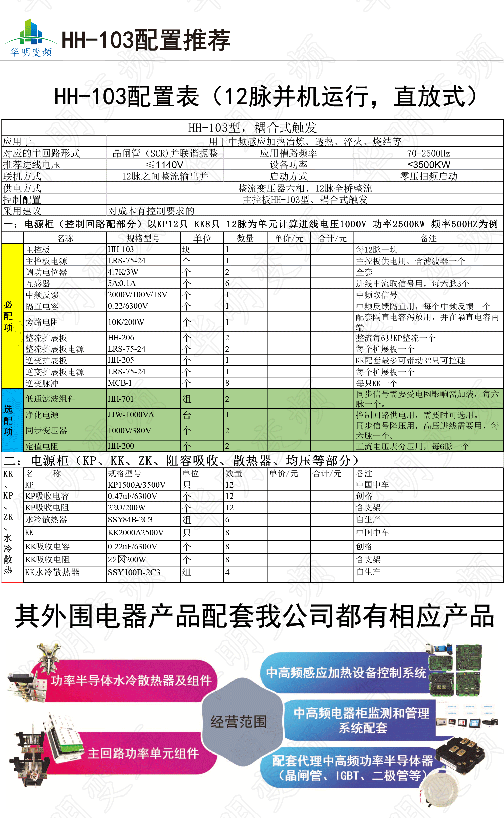Click the 零压扫频启动 cell

(x=428, y=176)
